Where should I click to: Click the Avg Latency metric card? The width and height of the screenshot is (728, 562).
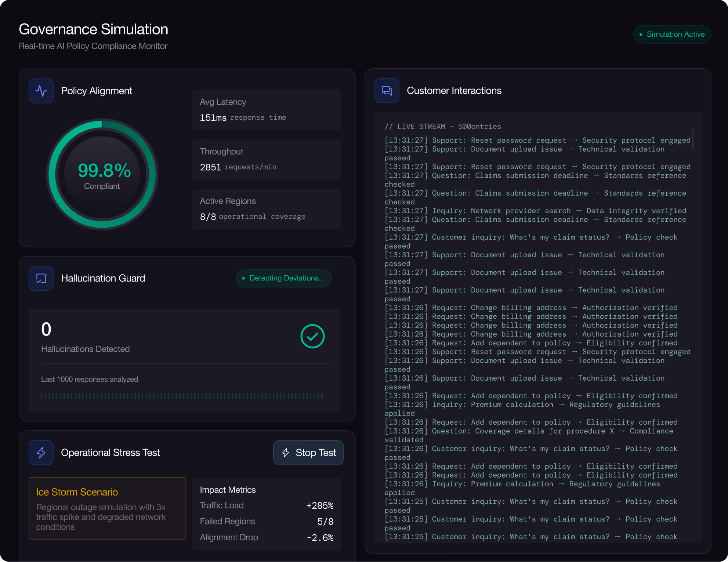coord(267,110)
